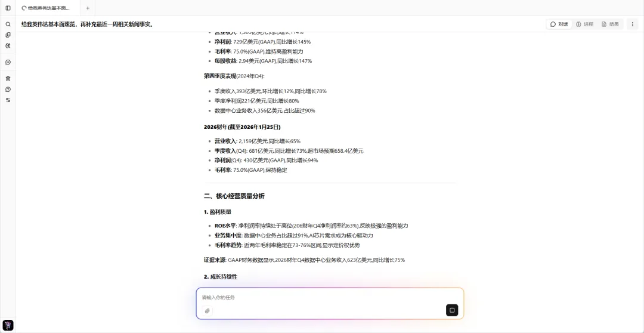Click the line starting 证据来源
This screenshot has height=333, width=644.
point(304,260)
